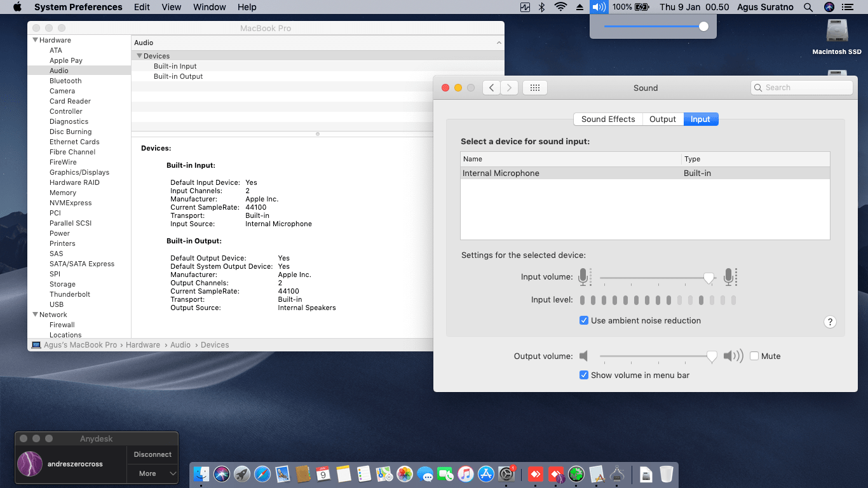Click Disconnect in the Anydesk window

tap(153, 454)
